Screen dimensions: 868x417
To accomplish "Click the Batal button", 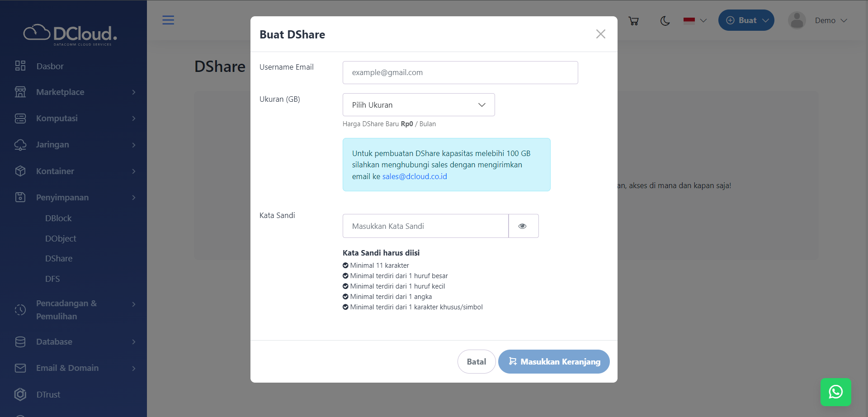I will [476, 362].
